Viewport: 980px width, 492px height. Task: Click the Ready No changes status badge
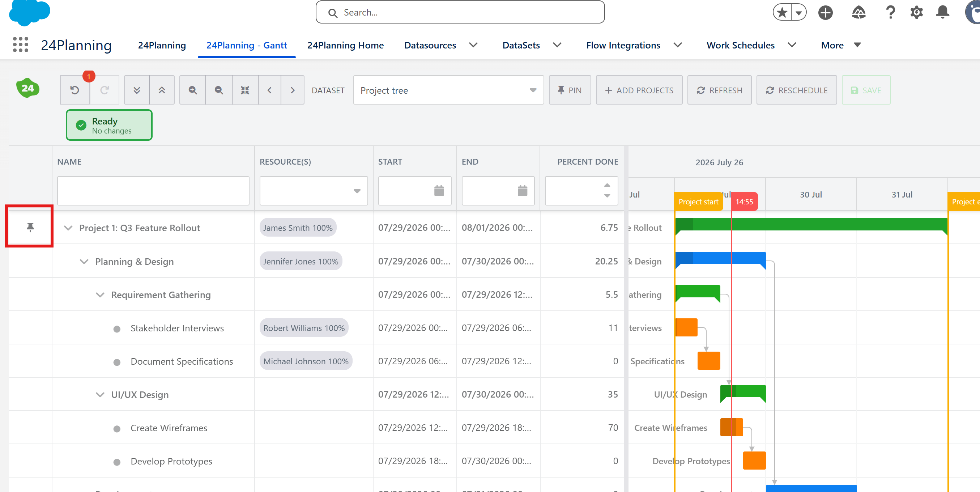coord(109,125)
